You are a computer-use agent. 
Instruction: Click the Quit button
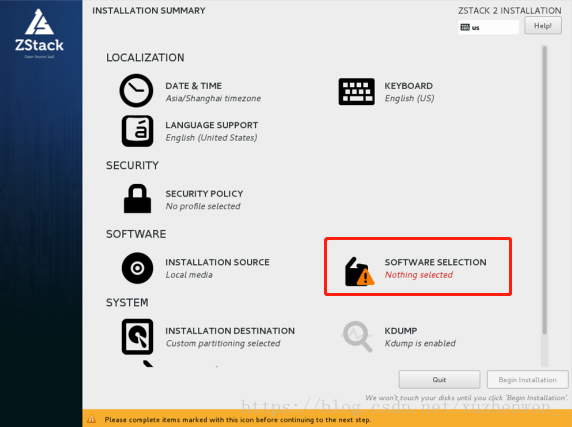coord(439,380)
